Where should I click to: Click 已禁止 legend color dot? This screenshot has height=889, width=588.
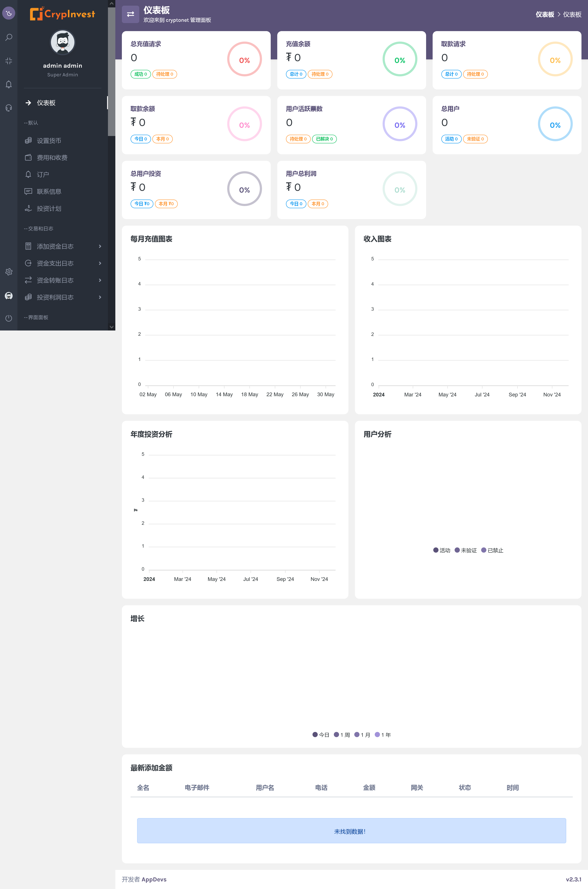coord(484,550)
